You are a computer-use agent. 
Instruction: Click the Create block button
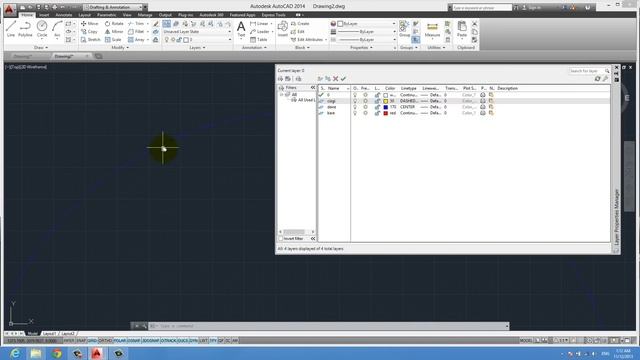pos(300,24)
